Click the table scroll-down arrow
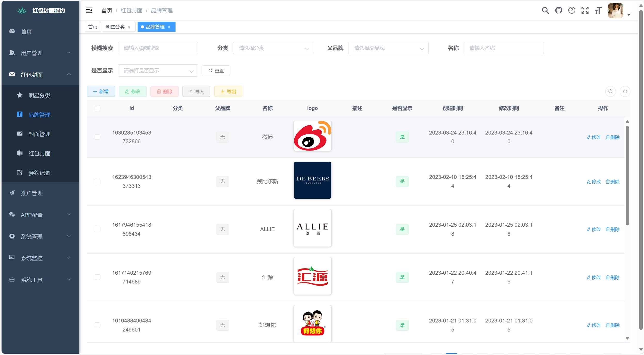644x355 pixels. 627,338
